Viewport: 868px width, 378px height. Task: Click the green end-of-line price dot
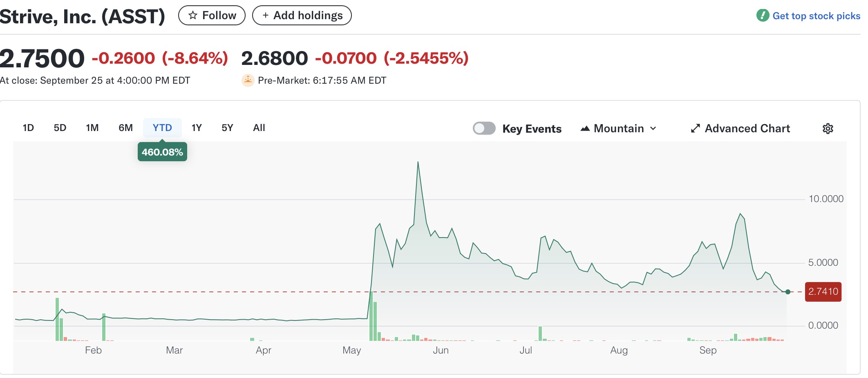click(x=788, y=292)
